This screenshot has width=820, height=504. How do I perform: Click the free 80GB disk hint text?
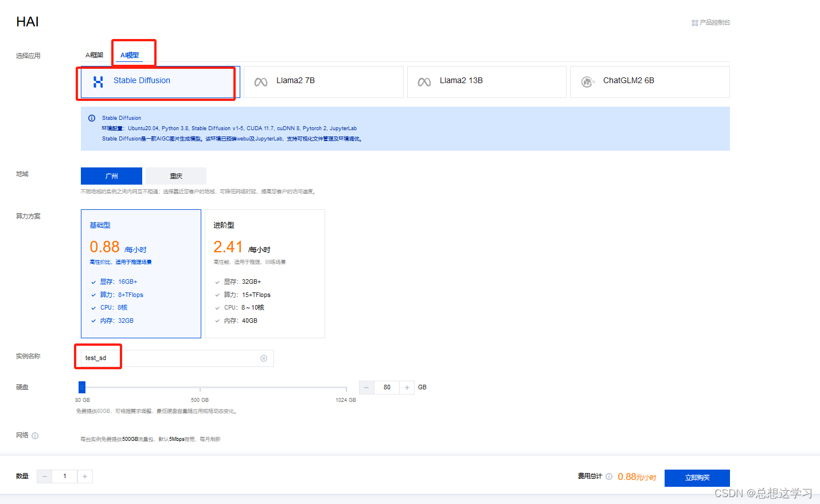(157, 411)
